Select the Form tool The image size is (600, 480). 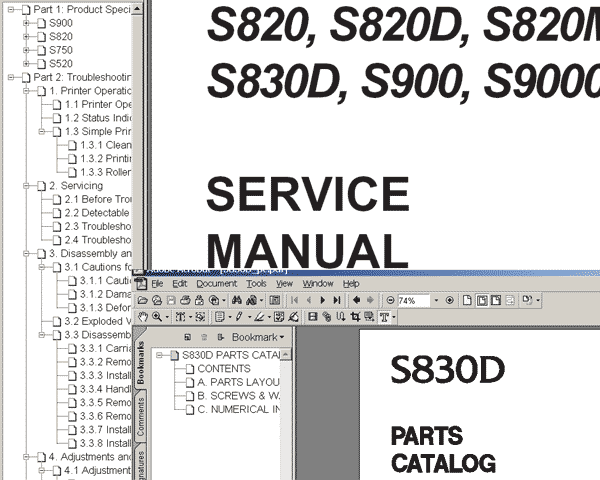(x=369, y=317)
